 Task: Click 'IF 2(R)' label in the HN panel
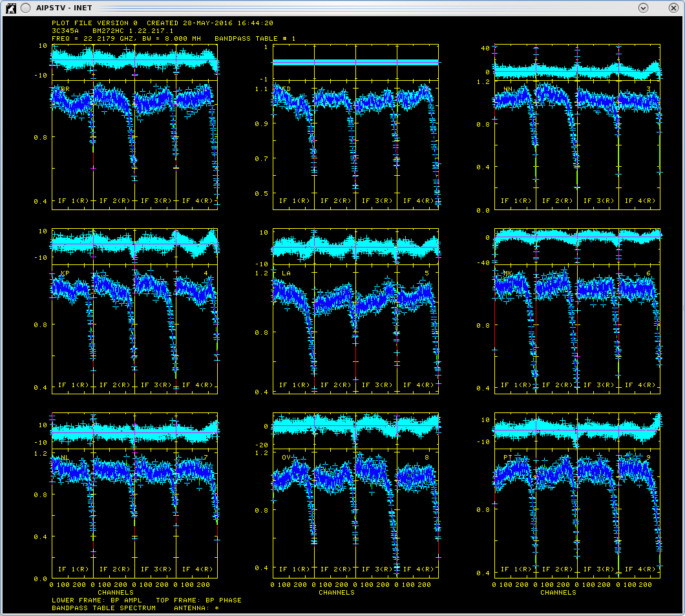(x=557, y=201)
